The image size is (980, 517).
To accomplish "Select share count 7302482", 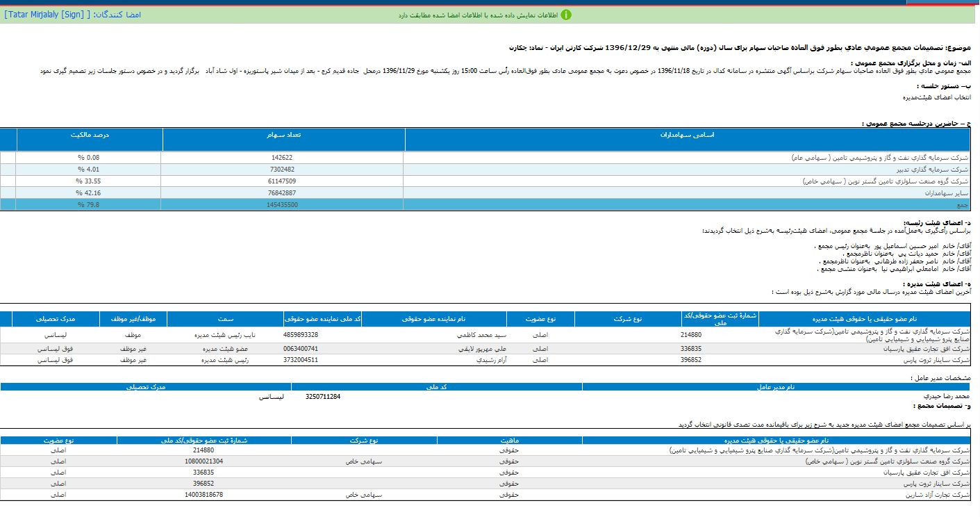I will pos(283,169).
